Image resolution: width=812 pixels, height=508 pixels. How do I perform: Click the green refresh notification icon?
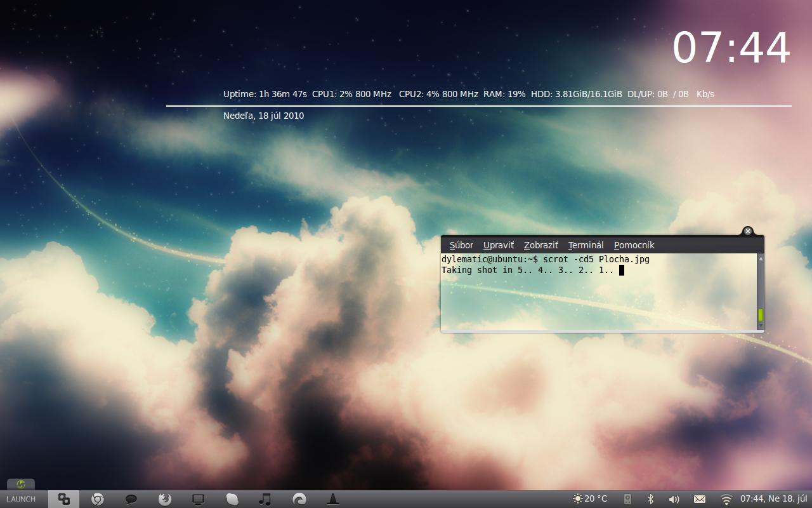point(21,485)
